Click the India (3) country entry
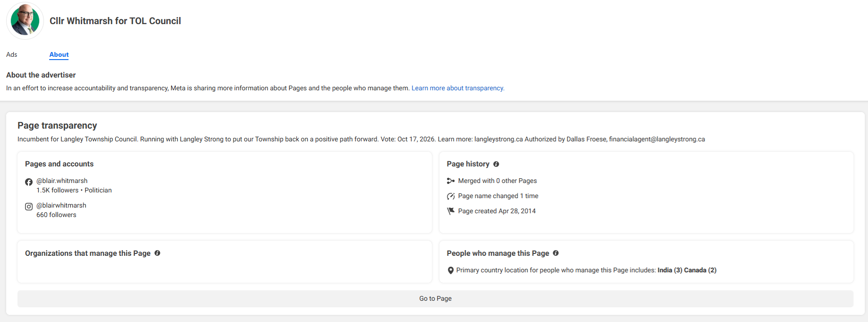This screenshot has width=868, height=322. (670, 270)
